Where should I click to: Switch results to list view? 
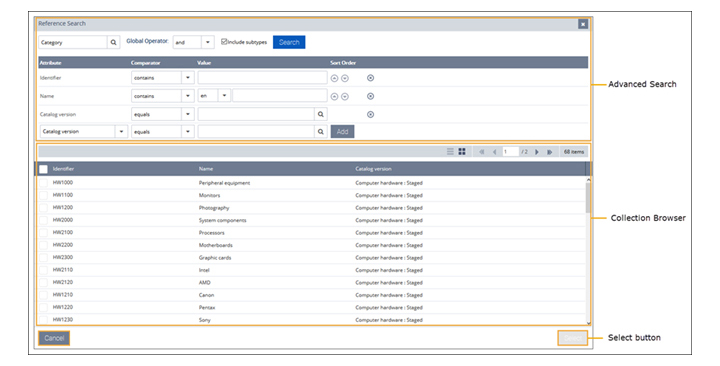(x=450, y=152)
